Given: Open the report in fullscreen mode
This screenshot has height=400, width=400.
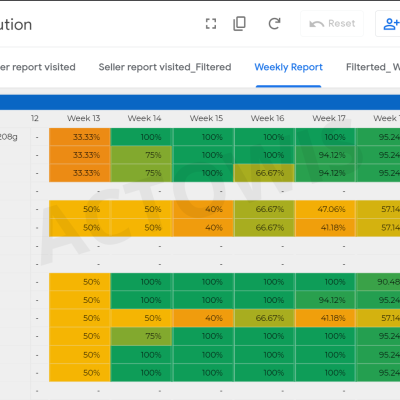Looking at the screenshot, I should [211, 24].
